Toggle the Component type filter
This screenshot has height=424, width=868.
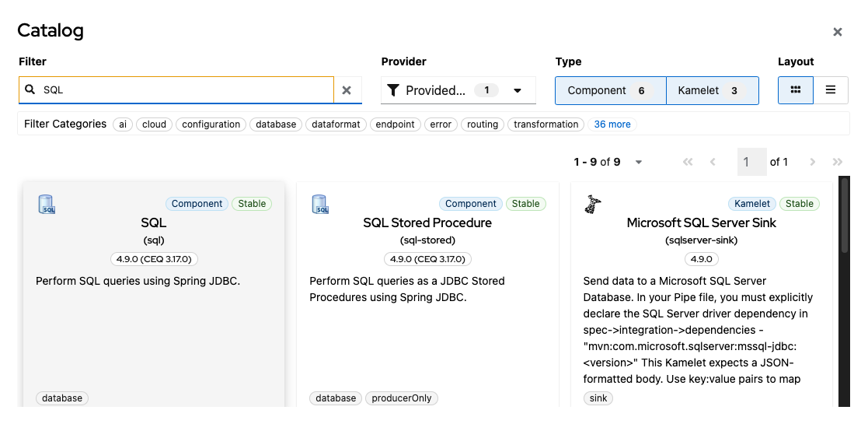[x=610, y=90]
